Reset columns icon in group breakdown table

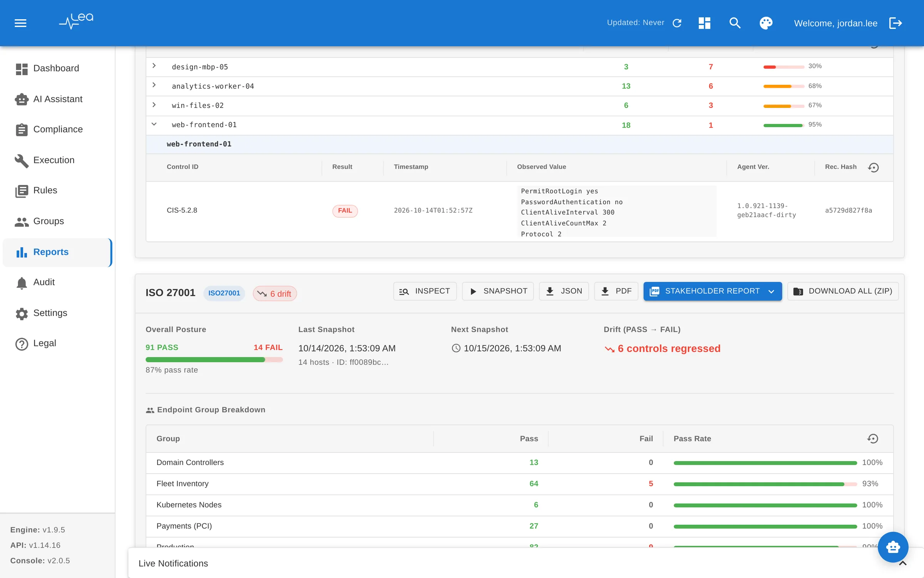point(873,439)
